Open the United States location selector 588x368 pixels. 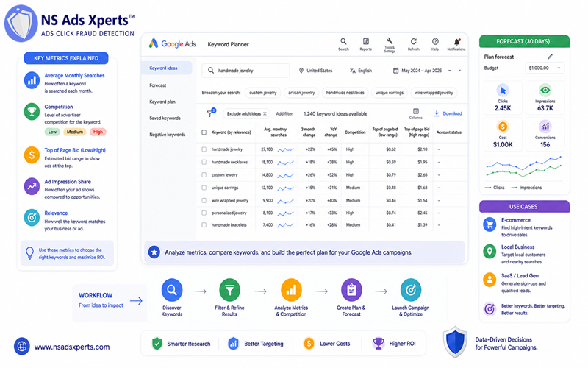316,71
